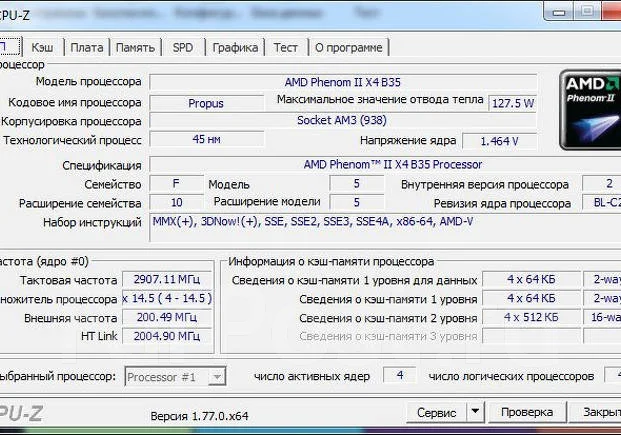Click the Расширение модели value field
This screenshot has width=621, height=435.
356,202
